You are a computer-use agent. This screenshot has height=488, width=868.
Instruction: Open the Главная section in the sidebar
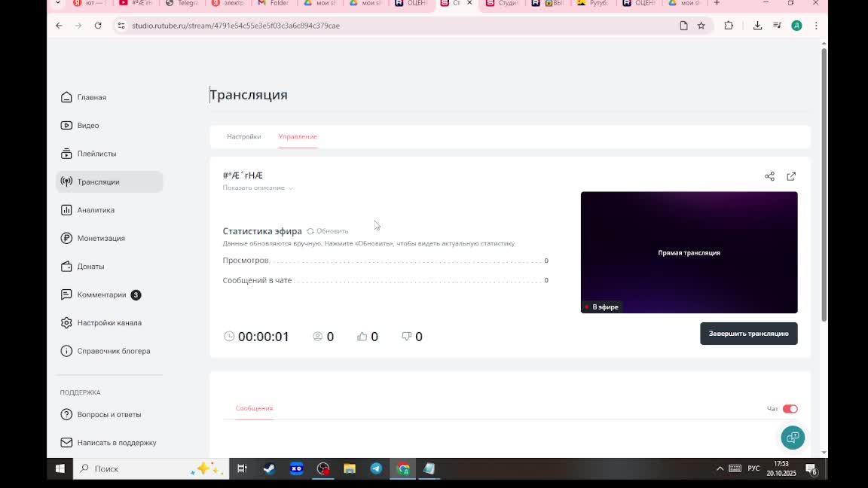84,97
